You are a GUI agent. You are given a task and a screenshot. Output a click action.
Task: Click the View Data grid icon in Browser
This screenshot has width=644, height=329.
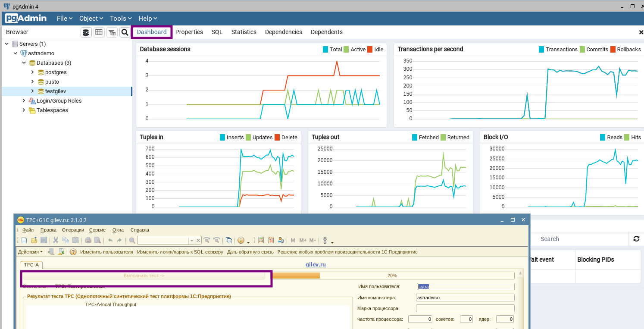point(99,32)
